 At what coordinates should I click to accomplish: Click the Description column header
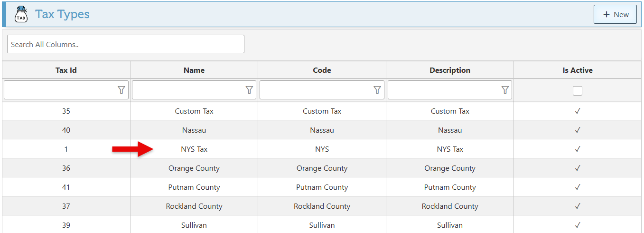pos(449,70)
